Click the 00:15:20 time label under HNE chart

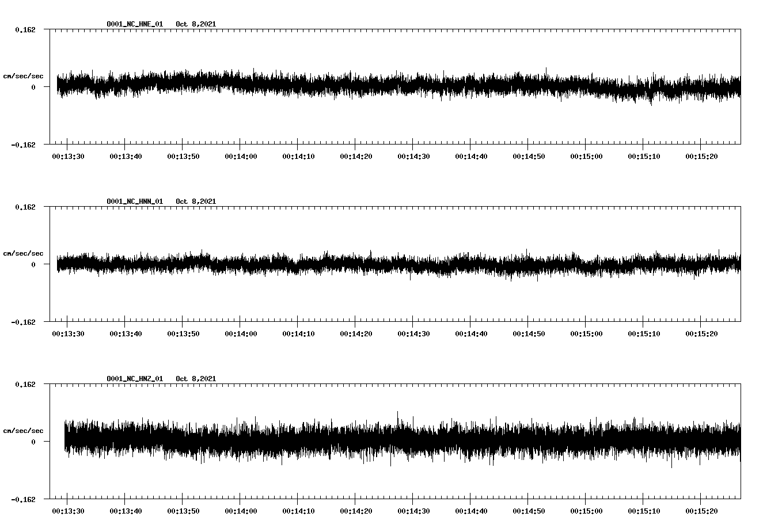pyautogui.click(x=701, y=157)
